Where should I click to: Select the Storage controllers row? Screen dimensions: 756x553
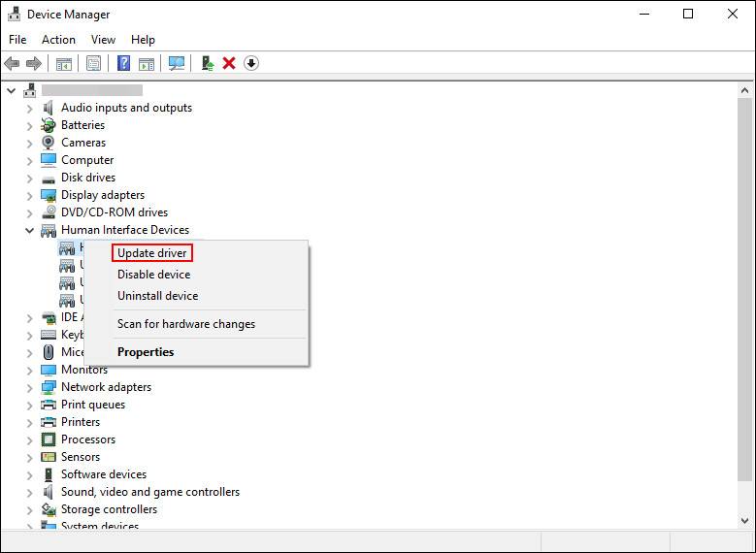(109, 509)
